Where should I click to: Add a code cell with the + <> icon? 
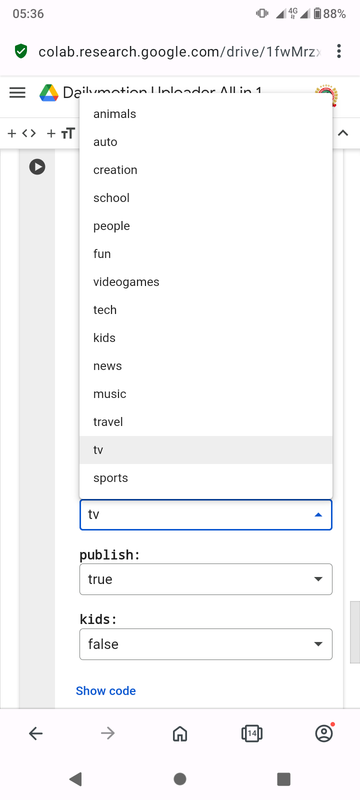coord(22,134)
